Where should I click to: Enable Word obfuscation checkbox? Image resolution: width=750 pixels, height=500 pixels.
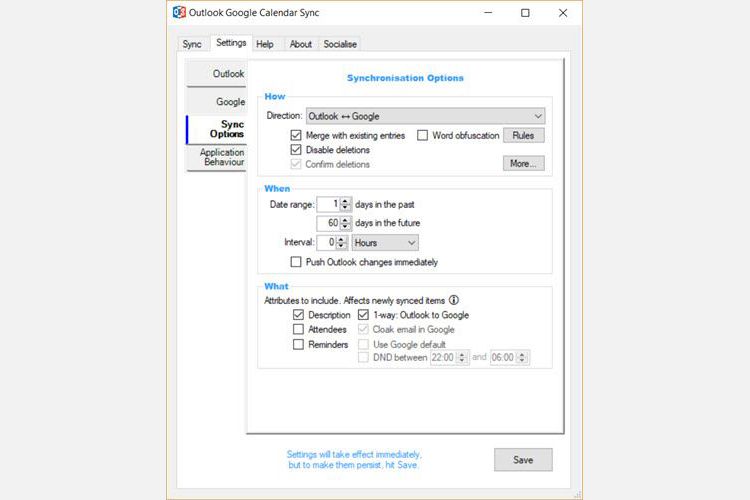(x=422, y=135)
